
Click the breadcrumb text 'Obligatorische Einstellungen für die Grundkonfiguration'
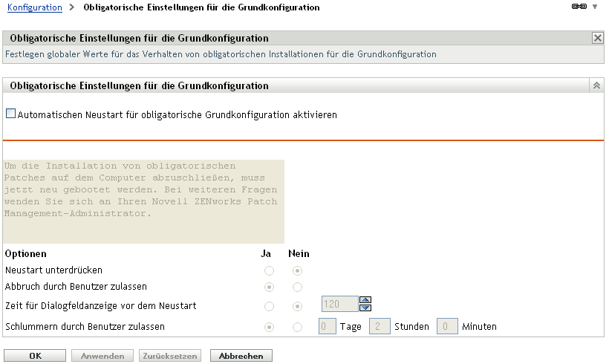[201, 7]
